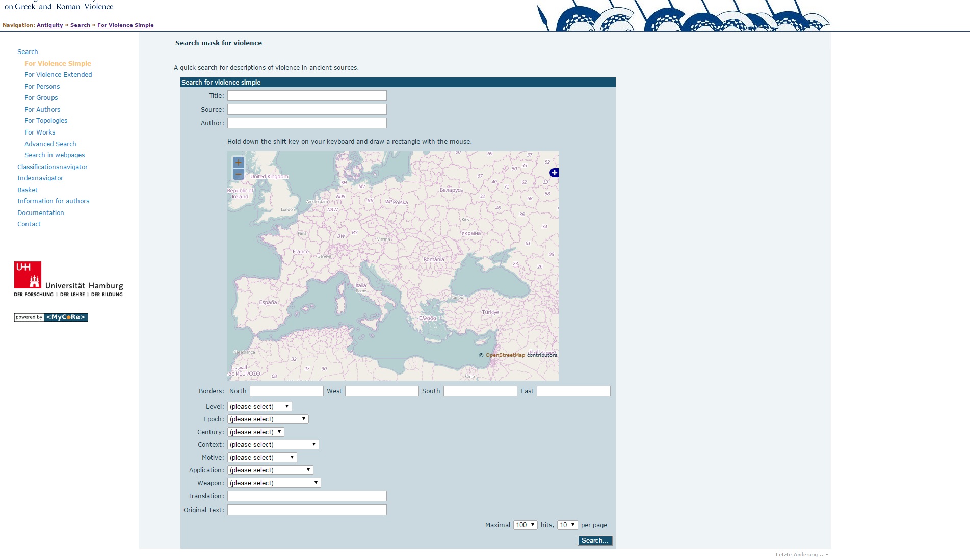Open the Weapon select list

(274, 483)
